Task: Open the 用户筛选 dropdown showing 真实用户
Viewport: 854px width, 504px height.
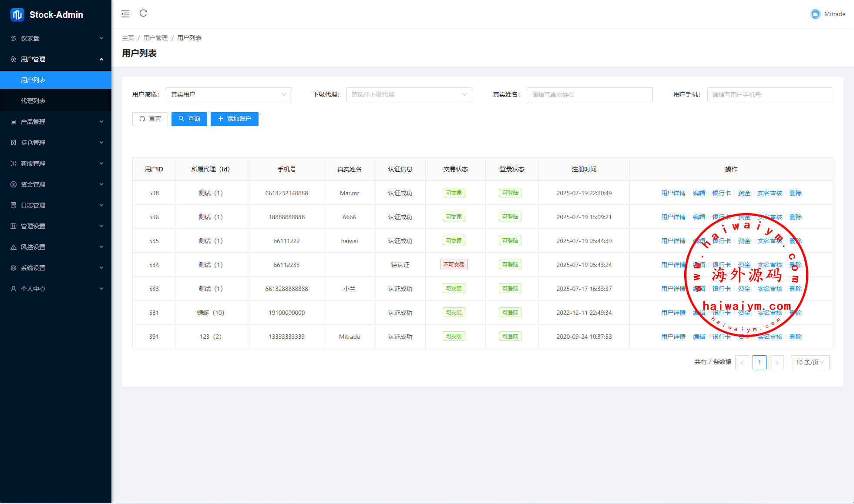Action: (x=229, y=94)
